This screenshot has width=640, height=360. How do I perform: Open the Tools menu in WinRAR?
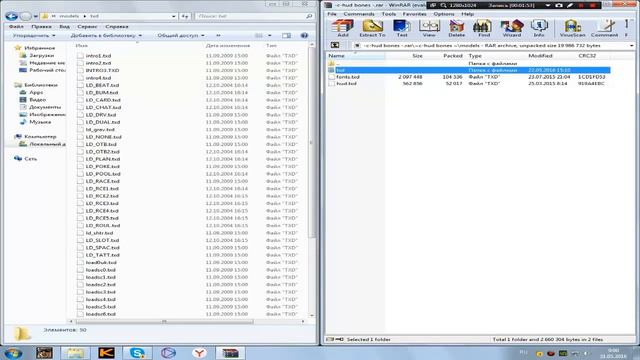tap(389, 14)
